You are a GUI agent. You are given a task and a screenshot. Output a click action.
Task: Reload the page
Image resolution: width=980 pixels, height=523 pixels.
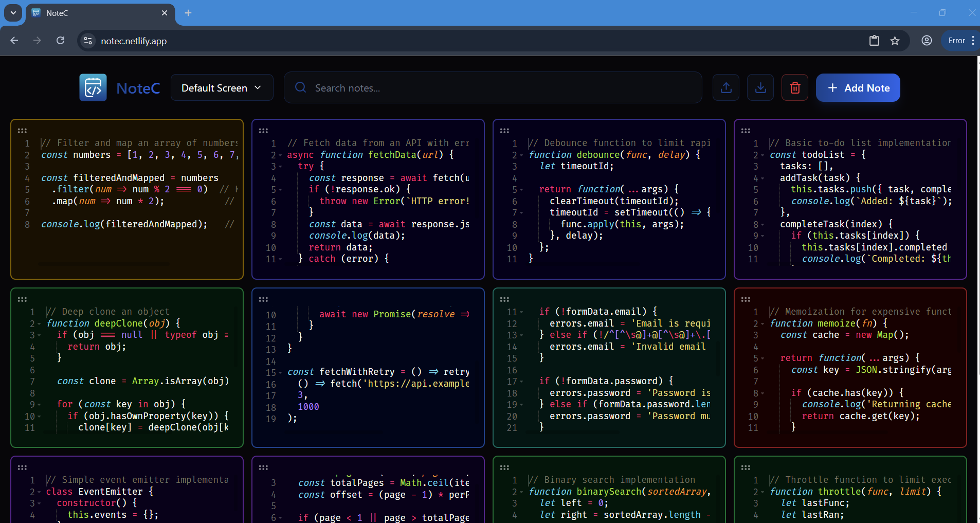[60, 41]
